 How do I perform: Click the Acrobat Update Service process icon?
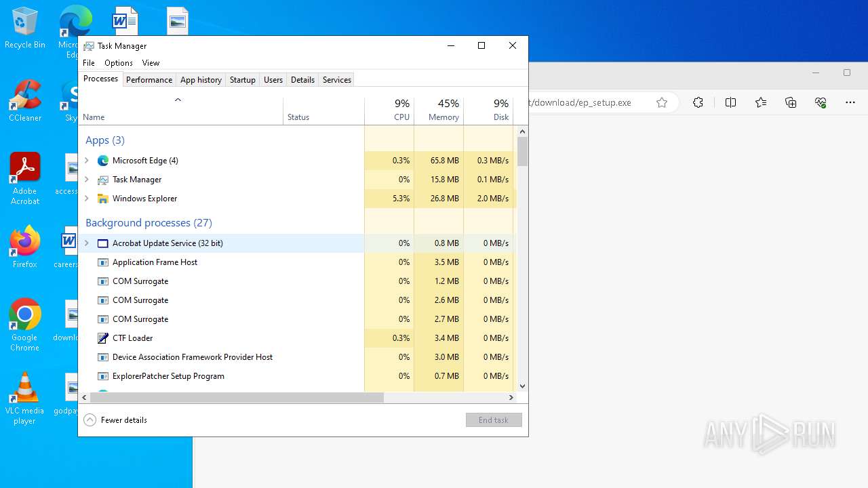point(103,243)
